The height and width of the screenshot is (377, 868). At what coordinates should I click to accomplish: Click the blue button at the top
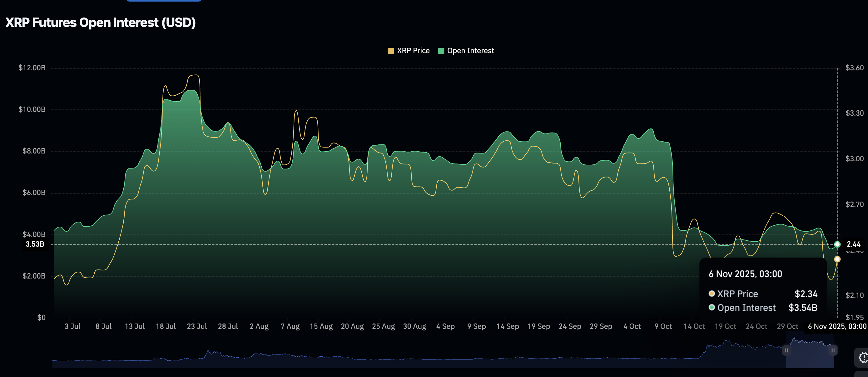[163, 1]
